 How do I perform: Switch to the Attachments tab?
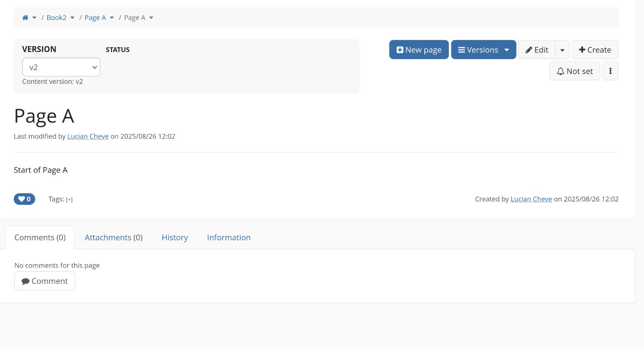click(113, 237)
